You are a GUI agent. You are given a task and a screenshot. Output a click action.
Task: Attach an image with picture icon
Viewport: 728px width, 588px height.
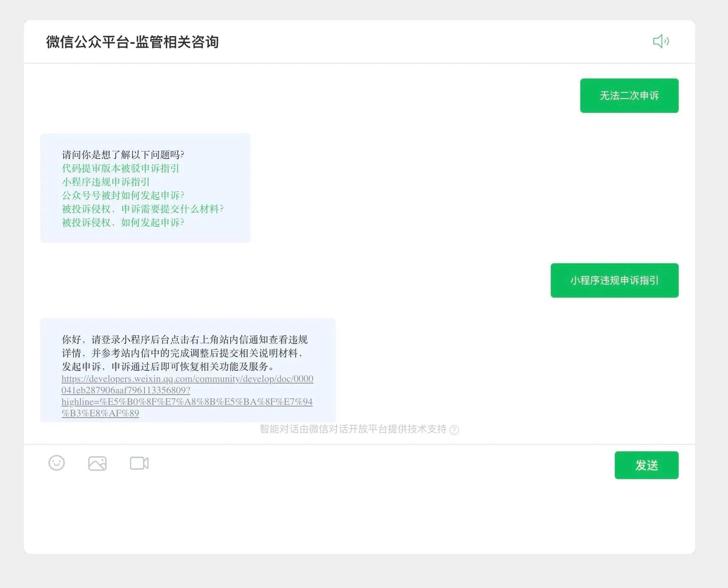point(97,463)
